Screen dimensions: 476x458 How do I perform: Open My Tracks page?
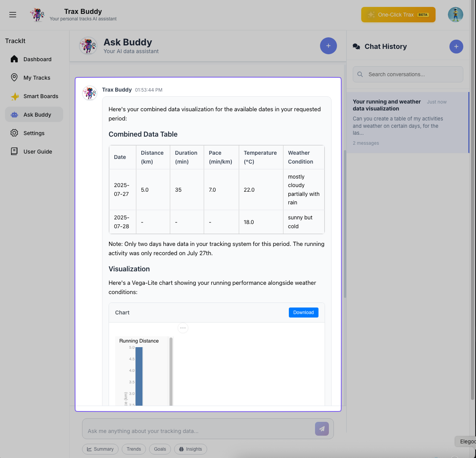[34, 77]
